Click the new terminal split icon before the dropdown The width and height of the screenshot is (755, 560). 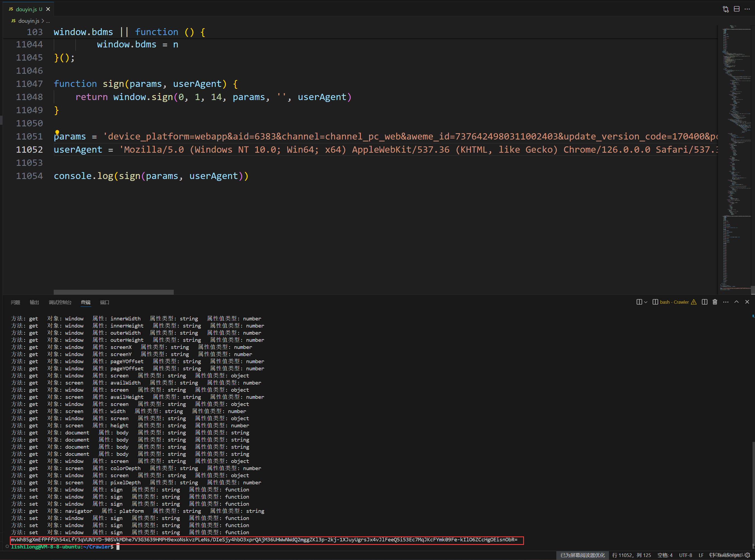coord(639,302)
